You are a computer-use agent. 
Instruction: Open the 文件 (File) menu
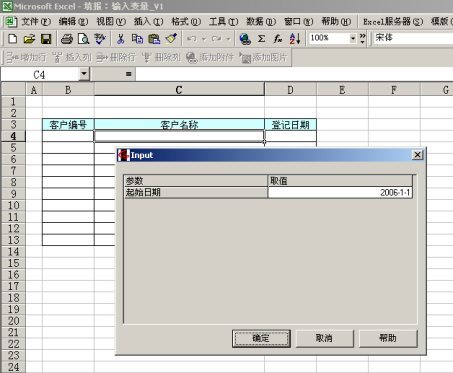pyautogui.click(x=36, y=22)
